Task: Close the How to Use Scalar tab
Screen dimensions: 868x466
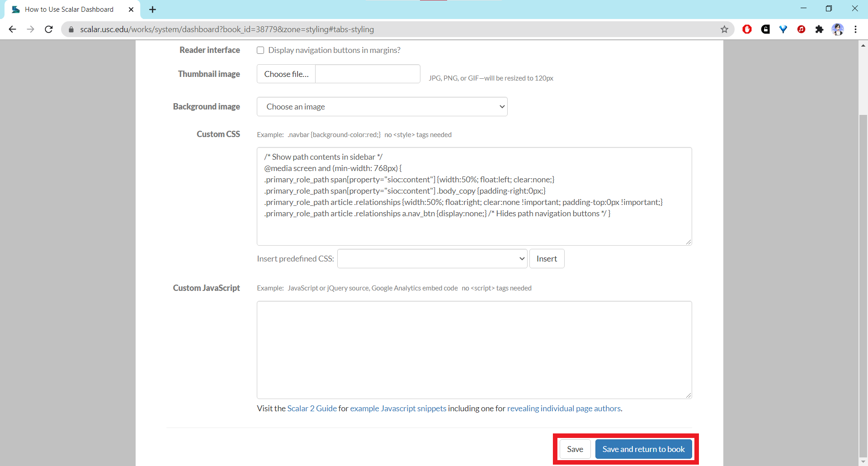Action: pos(131,10)
